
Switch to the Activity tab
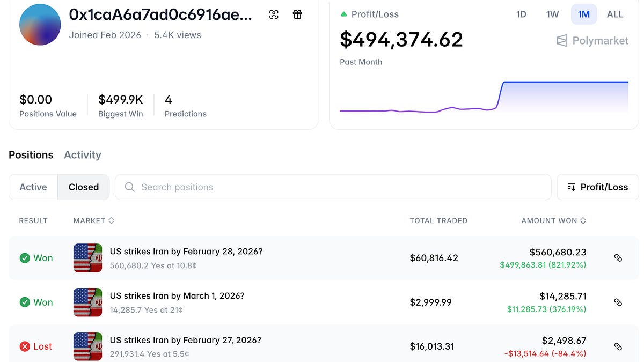pos(82,155)
